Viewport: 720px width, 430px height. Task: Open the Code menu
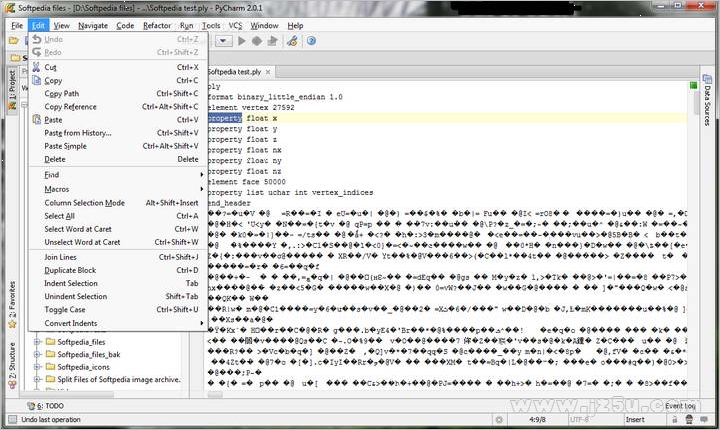tap(125, 26)
